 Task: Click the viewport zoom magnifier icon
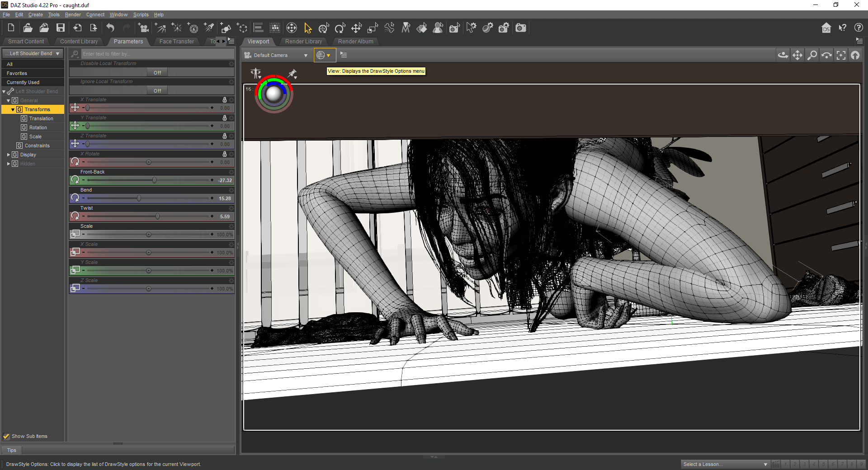(812, 55)
